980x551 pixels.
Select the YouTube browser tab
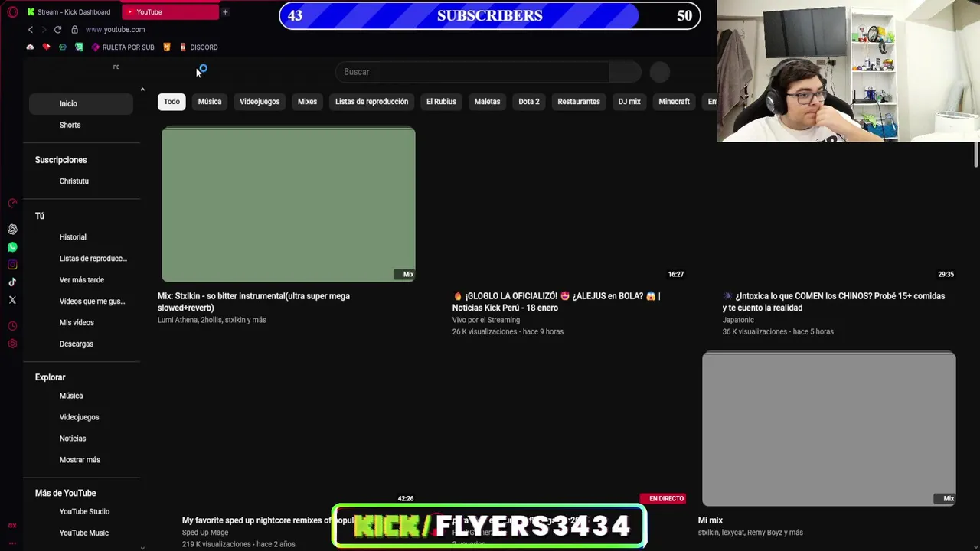tap(170, 12)
